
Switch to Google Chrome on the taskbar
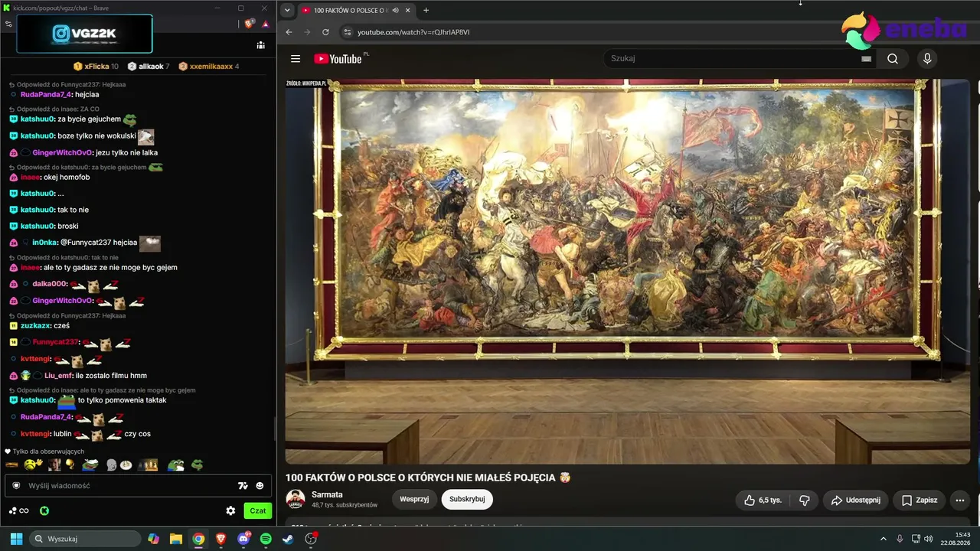(198, 539)
